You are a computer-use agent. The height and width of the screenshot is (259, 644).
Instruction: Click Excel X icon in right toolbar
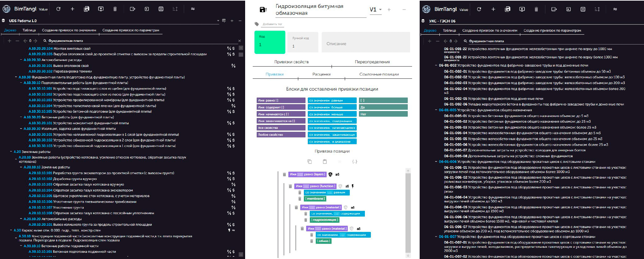click(583, 9)
